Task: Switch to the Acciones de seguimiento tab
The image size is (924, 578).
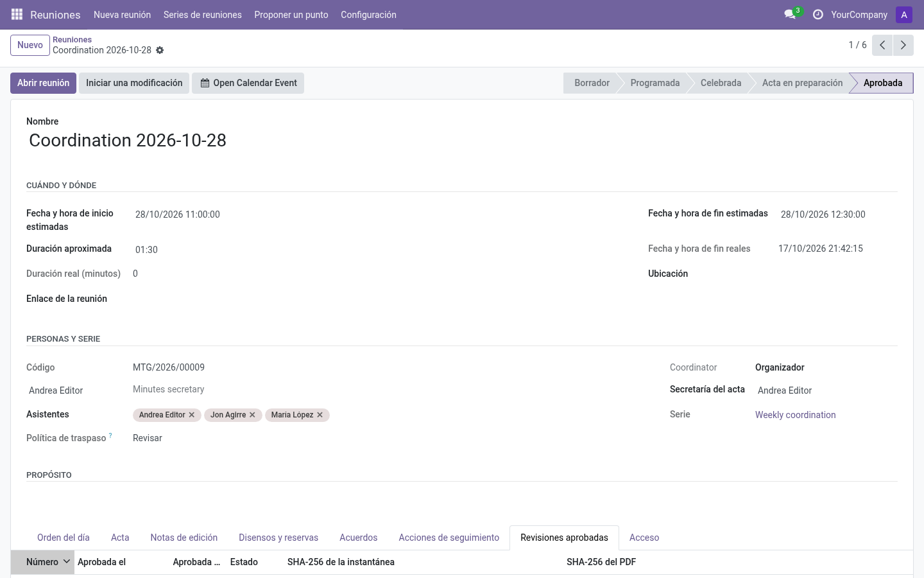Action: 449,538
